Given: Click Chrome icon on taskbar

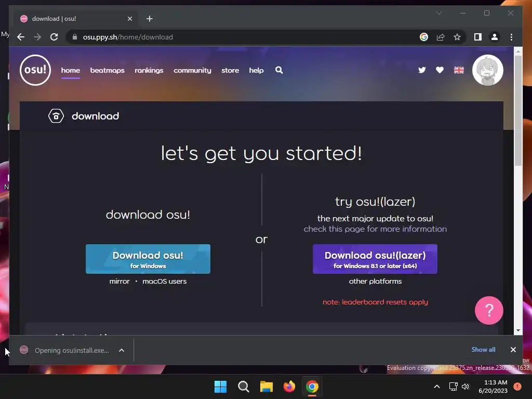Looking at the screenshot, I should [x=312, y=387].
